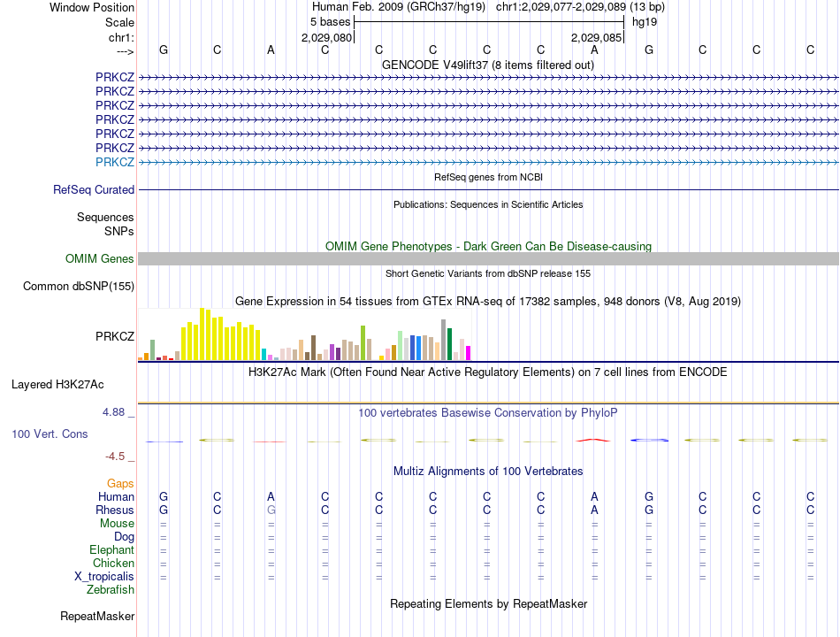Select the Human alignment row label
Screen dimensions: 840x637
coord(116,496)
